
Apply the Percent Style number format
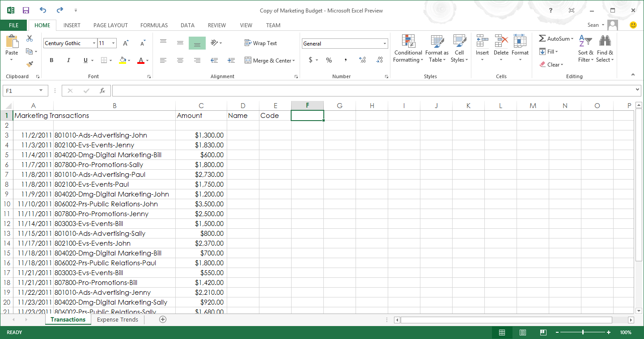[x=329, y=60]
